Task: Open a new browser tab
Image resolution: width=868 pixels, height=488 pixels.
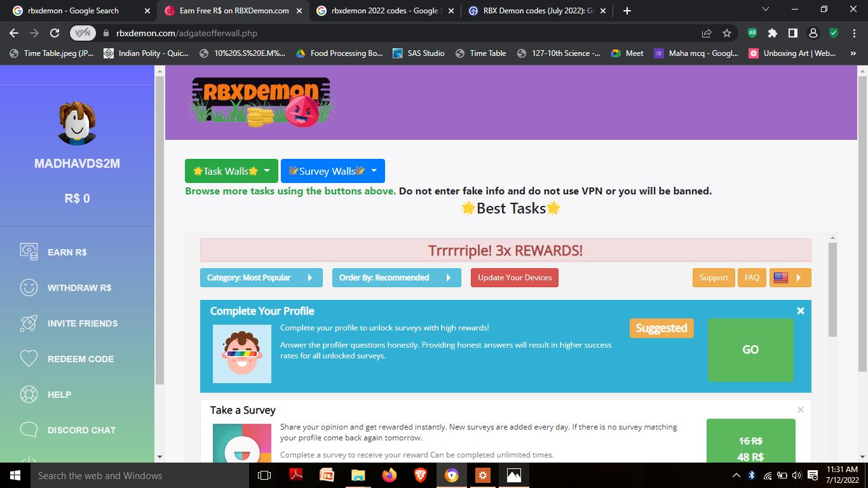Action: click(627, 11)
